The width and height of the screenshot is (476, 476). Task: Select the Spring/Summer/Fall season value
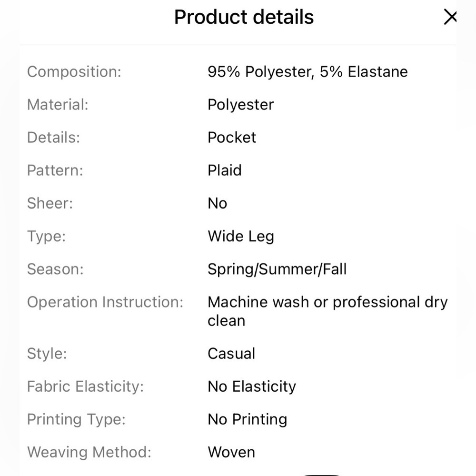click(277, 269)
